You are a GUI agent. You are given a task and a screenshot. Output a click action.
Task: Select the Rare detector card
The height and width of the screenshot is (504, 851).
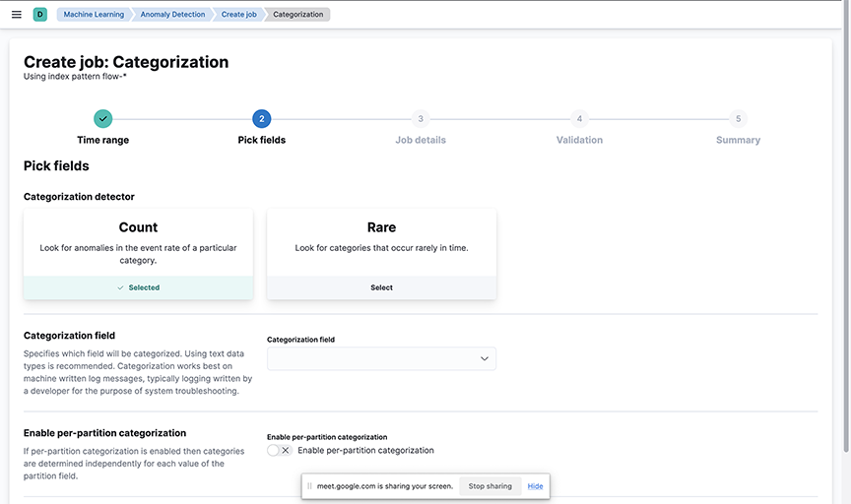pyautogui.click(x=381, y=287)
